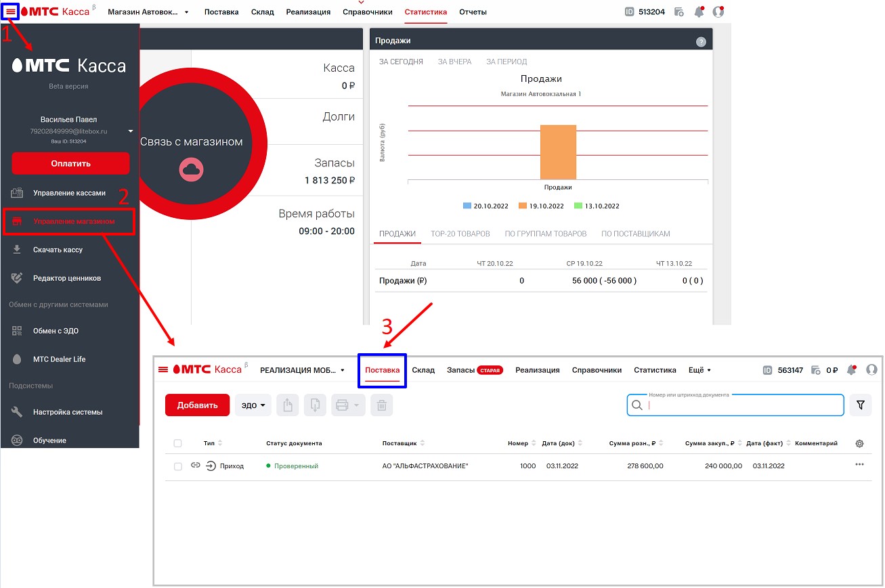Toggle blue 20.10.2022 legend swatch
The width and height of the screenshot is (885, 588).
(x=467, y=206)
